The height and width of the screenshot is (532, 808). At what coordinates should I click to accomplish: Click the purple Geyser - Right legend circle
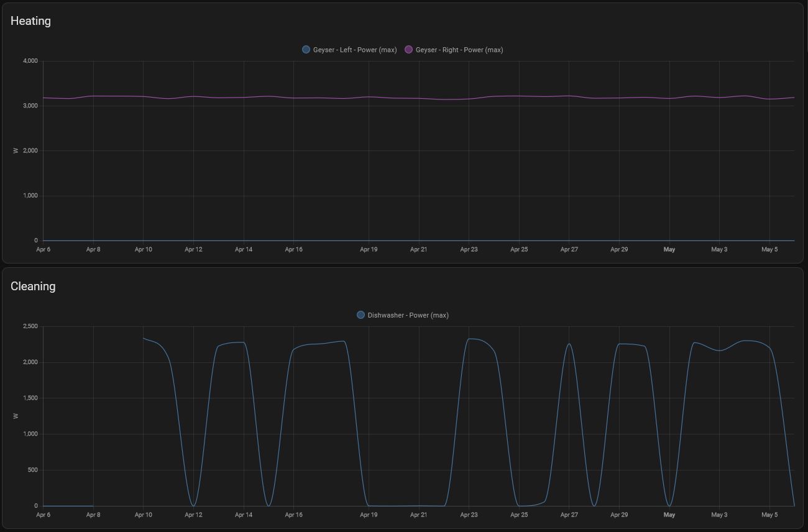408,50
